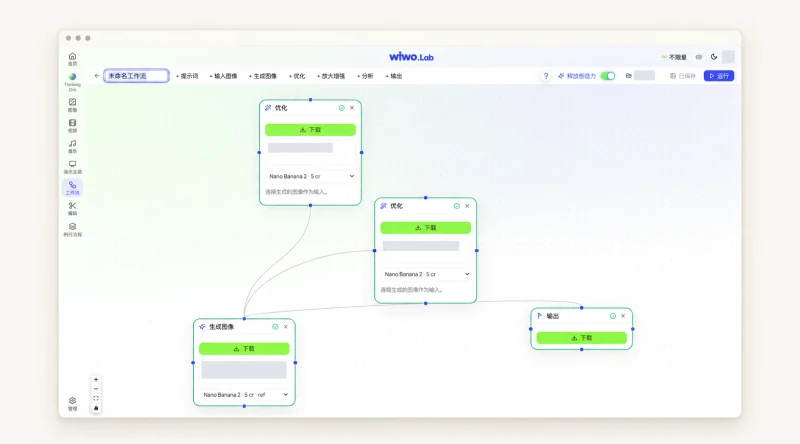The height and width of the screenshot is (444, 800).
Task: Click the wiwo.Lab logo
Action: coord(411,57)
